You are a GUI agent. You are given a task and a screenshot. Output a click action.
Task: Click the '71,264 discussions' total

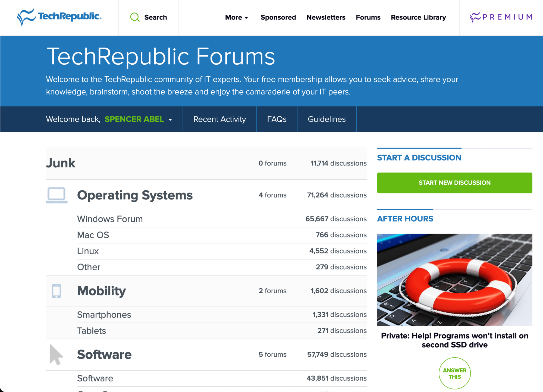337,195
